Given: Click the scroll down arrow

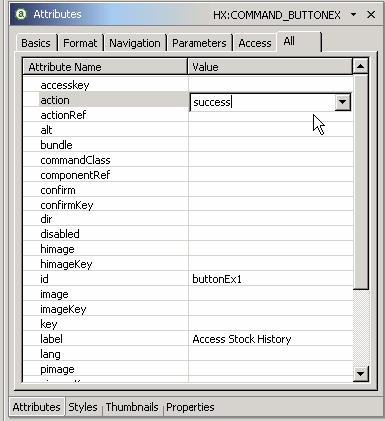Looking at the screenshot, I should point(360,374).
